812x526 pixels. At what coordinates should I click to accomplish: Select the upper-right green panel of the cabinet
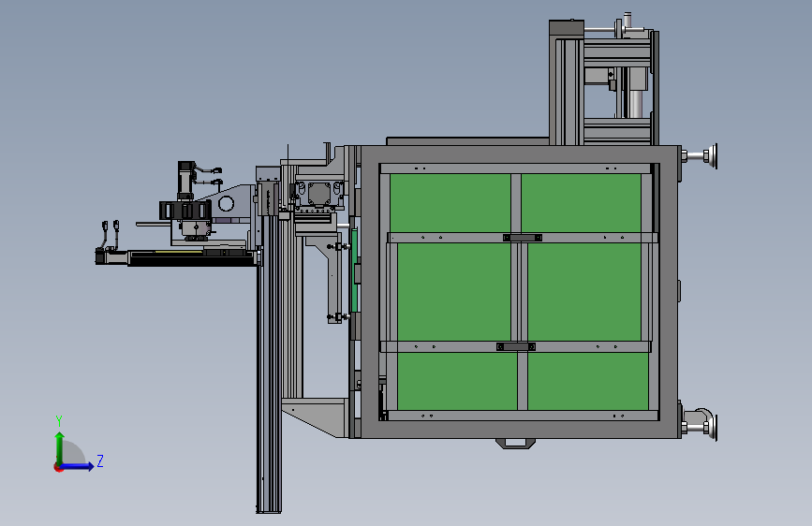pyautogui.click(x=581, y=203)
